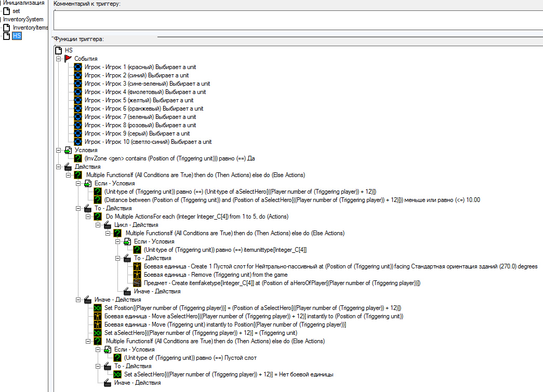The height and width of the screenshot is (392, 543).
Task: Click the Условия conditions icon
Action: coord(68,150)
